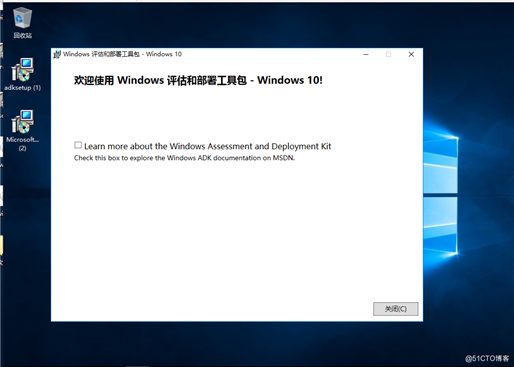Close the ADK setup window with X
The height and width of the screenshot is (367, 514).
[411, 54]
